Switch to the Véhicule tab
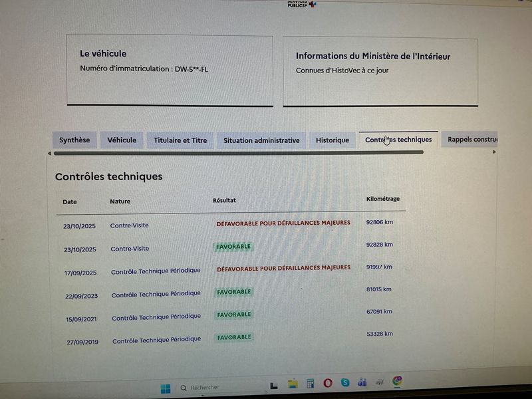 (x=122, y=140)
